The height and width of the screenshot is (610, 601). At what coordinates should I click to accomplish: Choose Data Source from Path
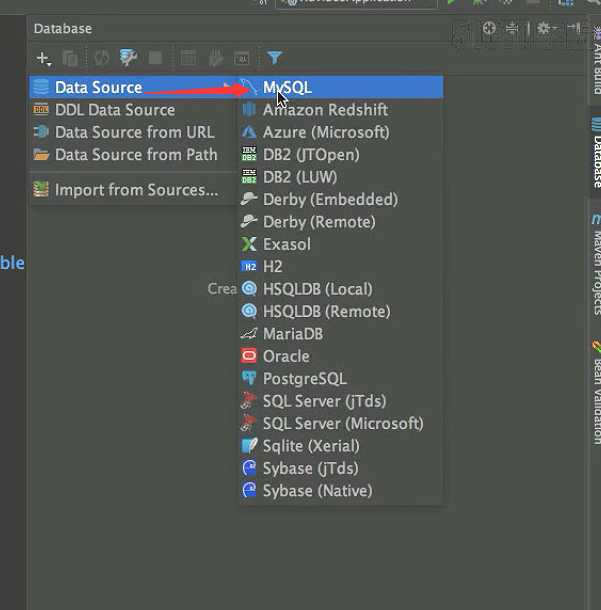click(133, 155)
